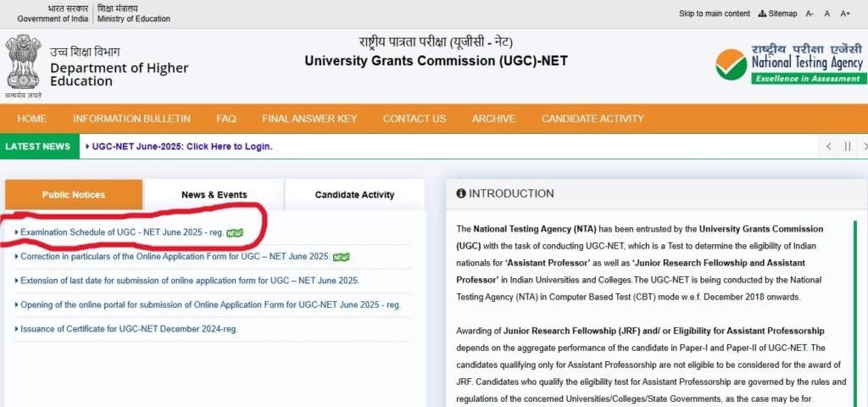Screen dimensions: 868x407
Task: Click the INTRODUCTION info icon
Action: click(461, 193)
